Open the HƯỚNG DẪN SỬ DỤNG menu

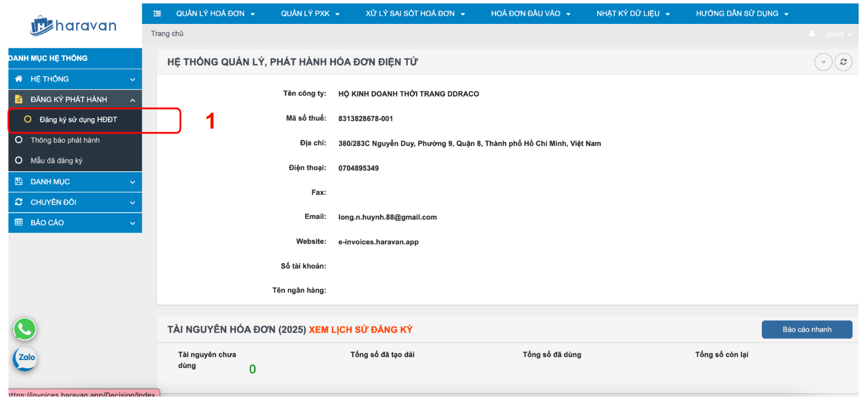coord(742,14)
